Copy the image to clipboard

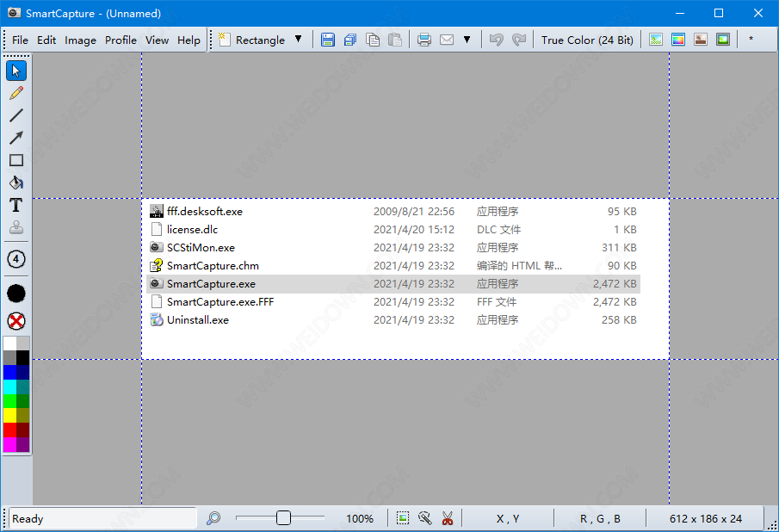pyautogui.click(x=373, y=40)
